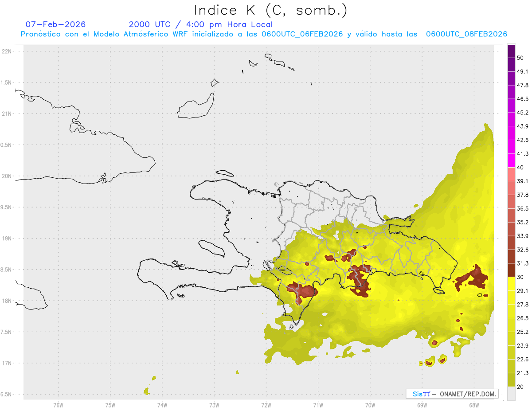Click the colorbar label '43.9'
This screenshot has width=532, height=411.
tap(522, 126)
